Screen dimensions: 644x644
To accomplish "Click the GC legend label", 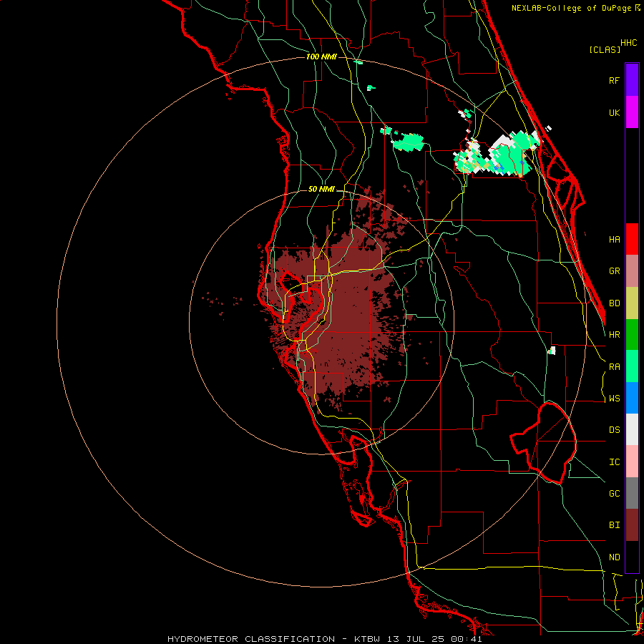I will [x=615, y=494].
